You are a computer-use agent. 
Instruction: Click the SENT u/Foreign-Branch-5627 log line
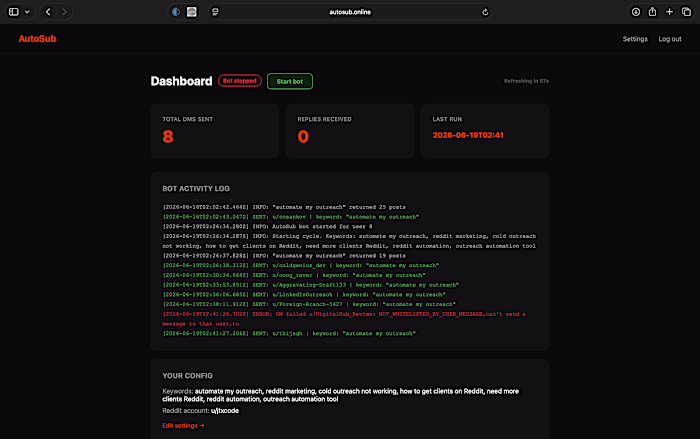pyautogui.click(x=309, y=304)
